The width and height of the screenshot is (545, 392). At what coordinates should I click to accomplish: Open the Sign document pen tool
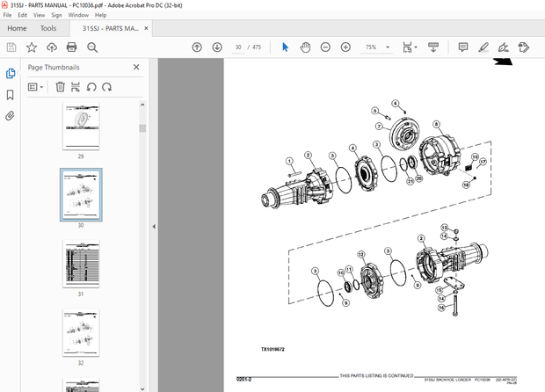(504, 47)
